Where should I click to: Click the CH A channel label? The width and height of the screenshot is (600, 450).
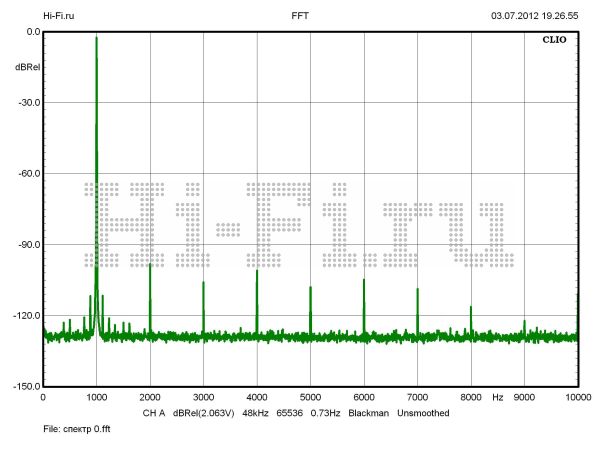tap(152, 412)
